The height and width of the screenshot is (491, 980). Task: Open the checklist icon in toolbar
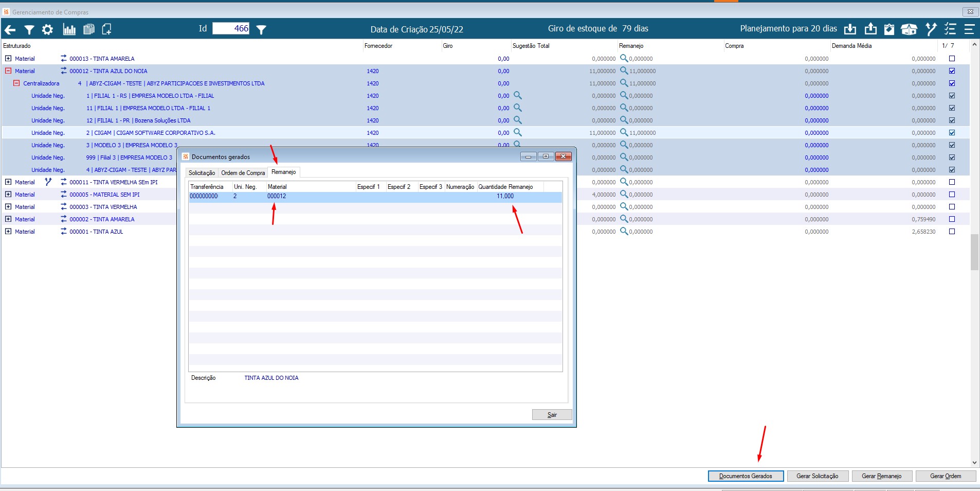point(950,29)
